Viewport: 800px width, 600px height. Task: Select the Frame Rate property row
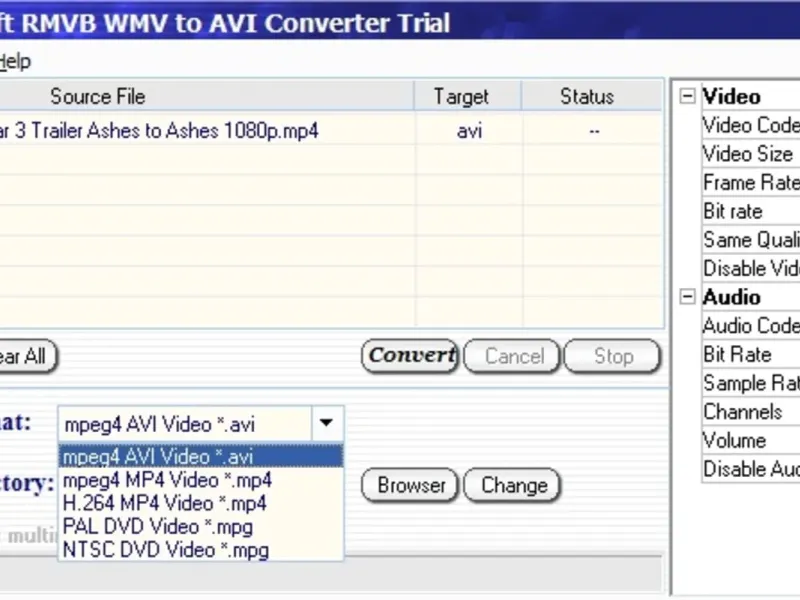tap(751, 183)
